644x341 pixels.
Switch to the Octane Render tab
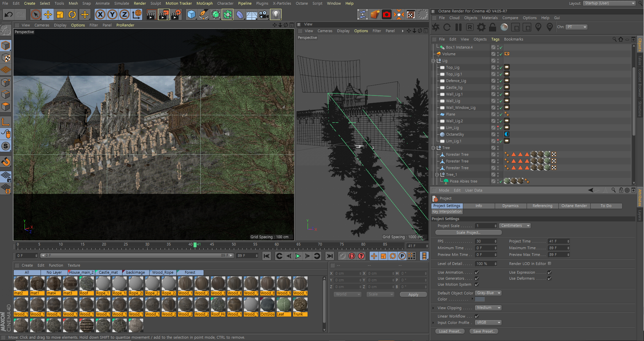574,206
